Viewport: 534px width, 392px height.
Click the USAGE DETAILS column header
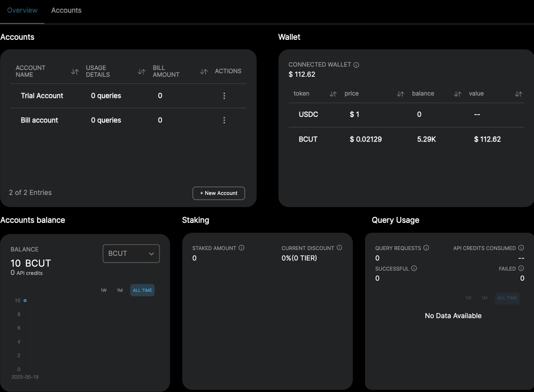click(x=98, y=71)
